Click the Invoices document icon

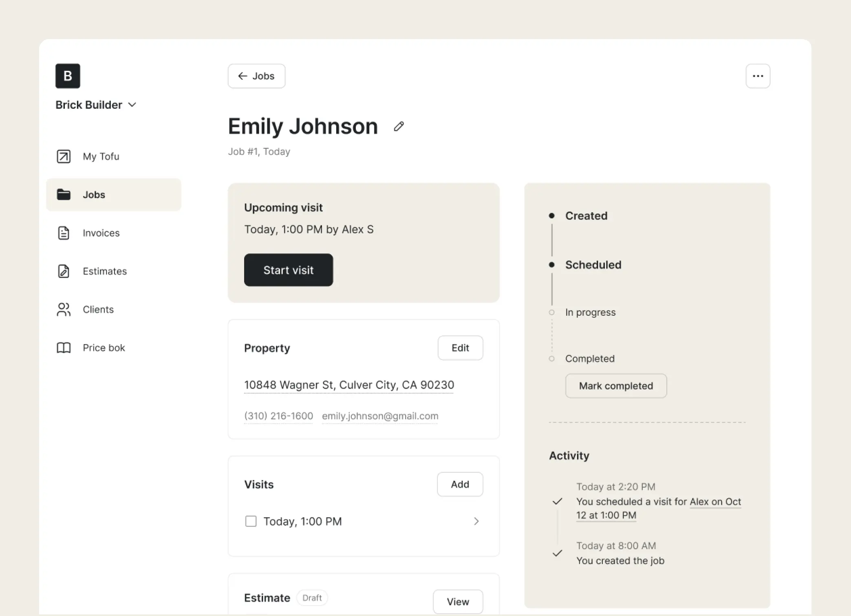point(64,233)
